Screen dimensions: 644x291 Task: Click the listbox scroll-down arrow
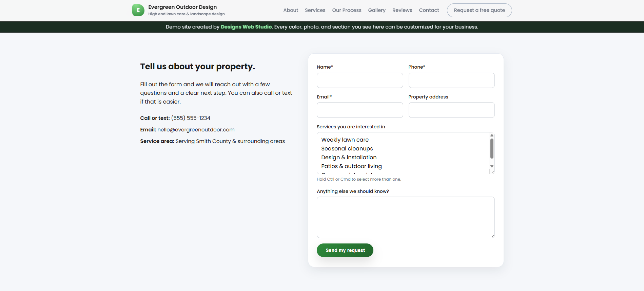point(492,166)
